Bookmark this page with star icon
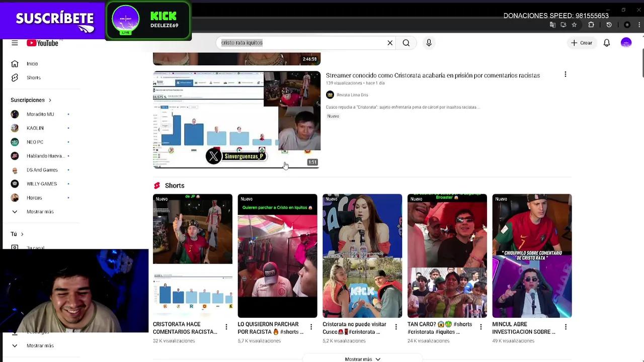Image resolution: width=644 pixels, height=362 pixels. coord(574,25)
